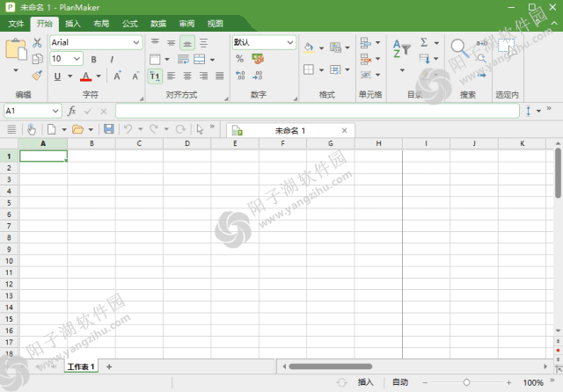Click the AutoSum sigma icon
Screen dimensions: 563x392
pos(424,42)
